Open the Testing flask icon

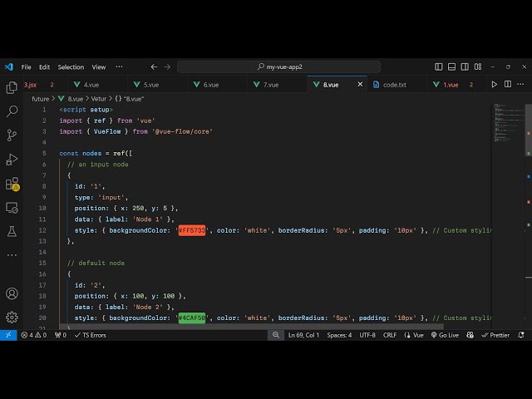coord(12,231)
